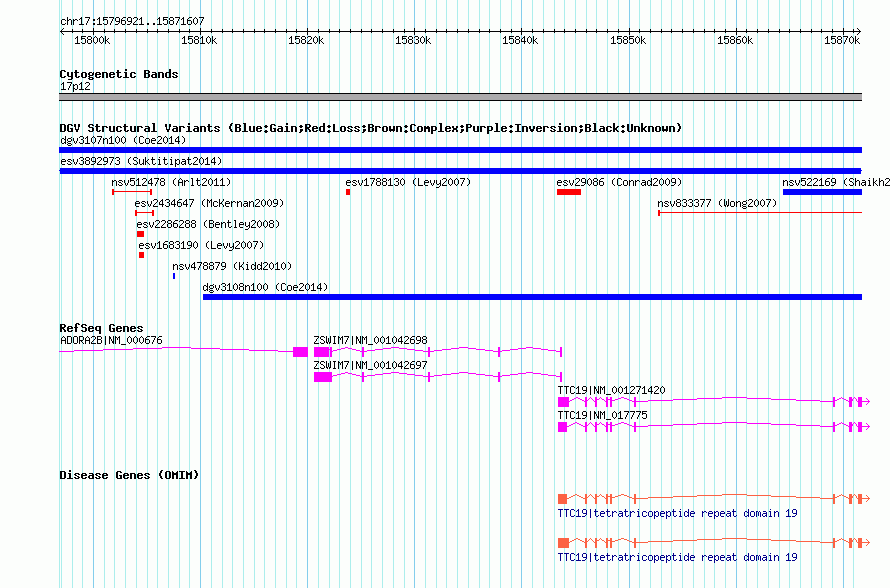Screen dimensions: 890x588
Task: Select the dgv3108n100 (Coe2014) blue bar
Action: [x=532, y=297]
